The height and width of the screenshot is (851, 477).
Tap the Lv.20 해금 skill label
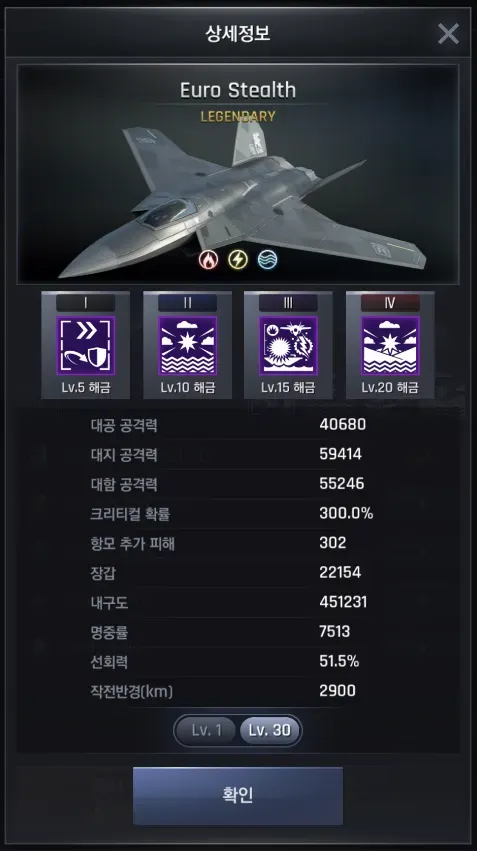coord(390,388)
